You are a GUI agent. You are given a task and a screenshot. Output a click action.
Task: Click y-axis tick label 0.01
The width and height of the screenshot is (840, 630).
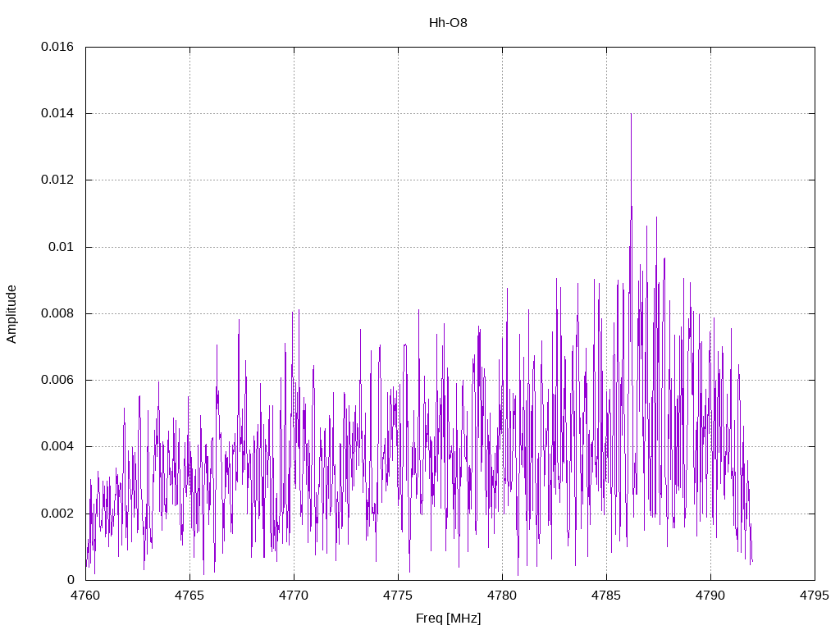click(61, 247)
